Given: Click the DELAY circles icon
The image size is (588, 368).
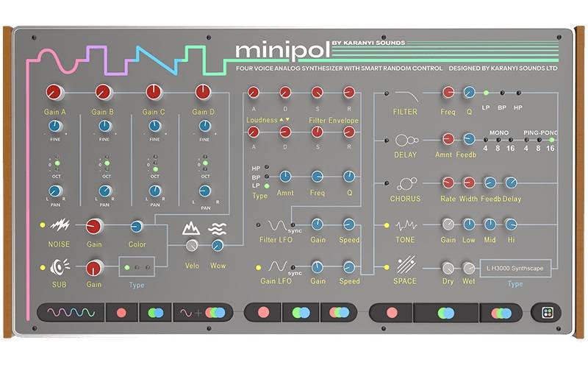Looking at the screenshot, I should click(406, 140).
